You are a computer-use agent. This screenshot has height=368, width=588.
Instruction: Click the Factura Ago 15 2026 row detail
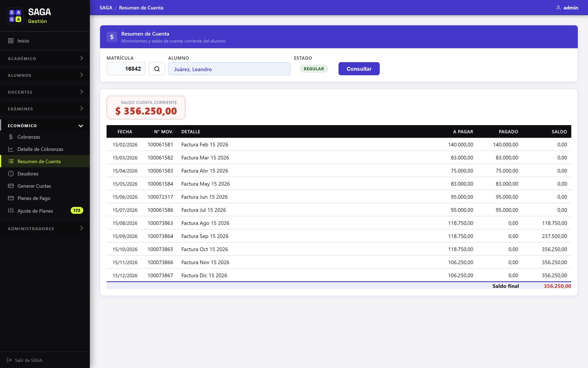click(x=205, y=223)
